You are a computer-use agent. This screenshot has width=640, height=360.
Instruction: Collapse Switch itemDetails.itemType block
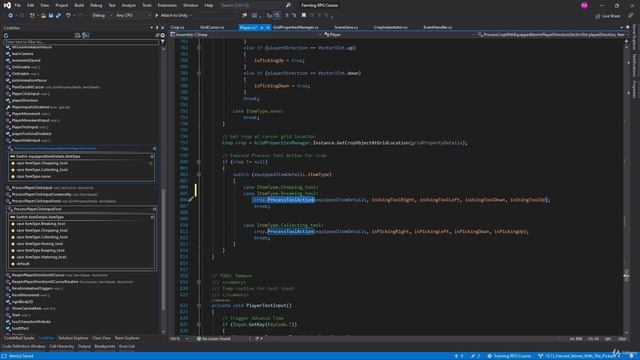click(152, 217)
